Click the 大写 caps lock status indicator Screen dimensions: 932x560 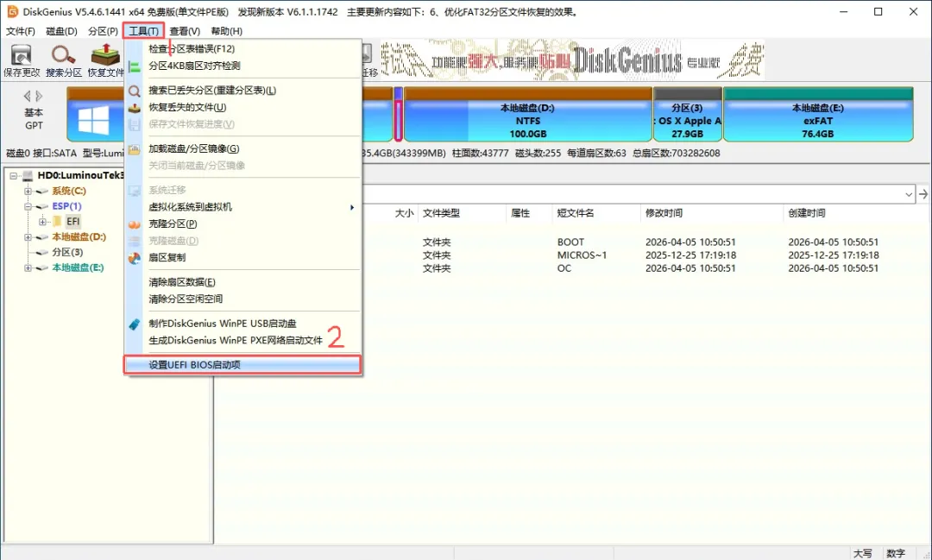[863, 553]
